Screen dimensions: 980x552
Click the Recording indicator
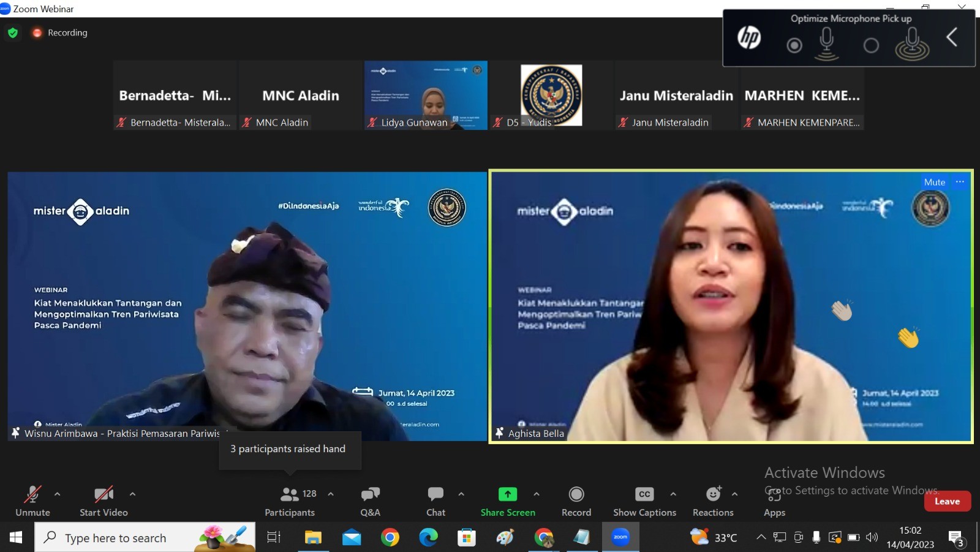click(x=60, y=32)
